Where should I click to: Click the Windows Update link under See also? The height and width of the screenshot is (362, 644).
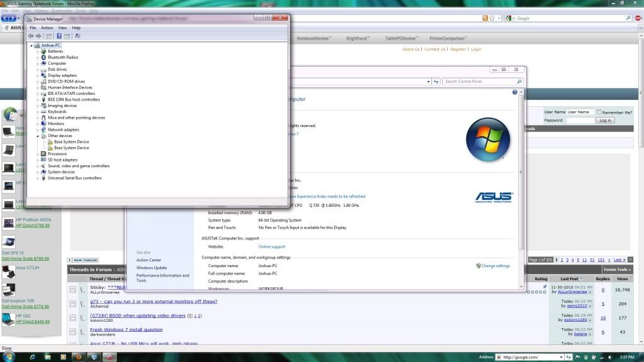[152, 268]
